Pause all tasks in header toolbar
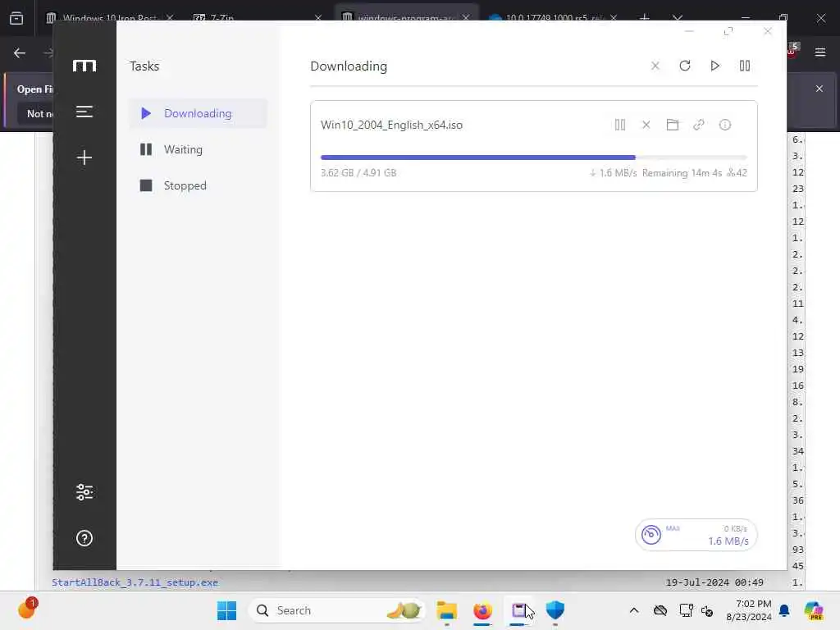 click(x=745, y=66)
